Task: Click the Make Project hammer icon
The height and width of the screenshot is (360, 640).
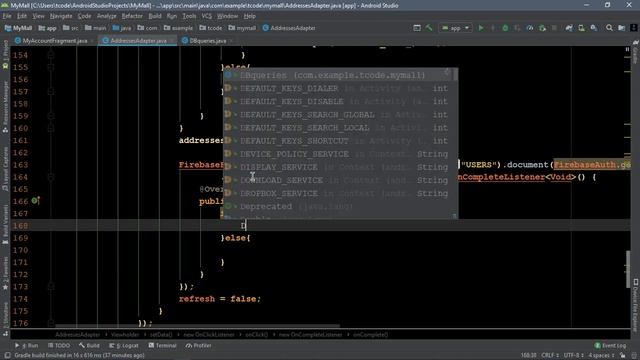Action: pos(429,28)
